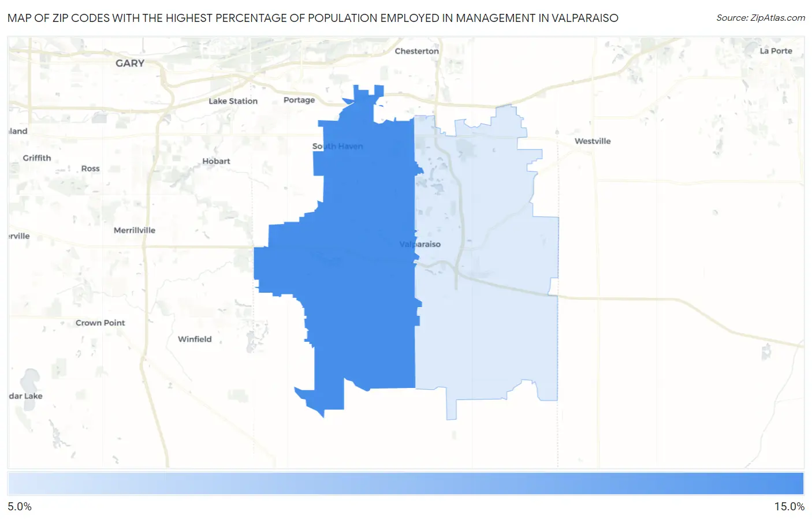Image resolution: width=812 pixels, height=519 pixels.
Task: Click the Portage map label
Action: pos(299,100)
